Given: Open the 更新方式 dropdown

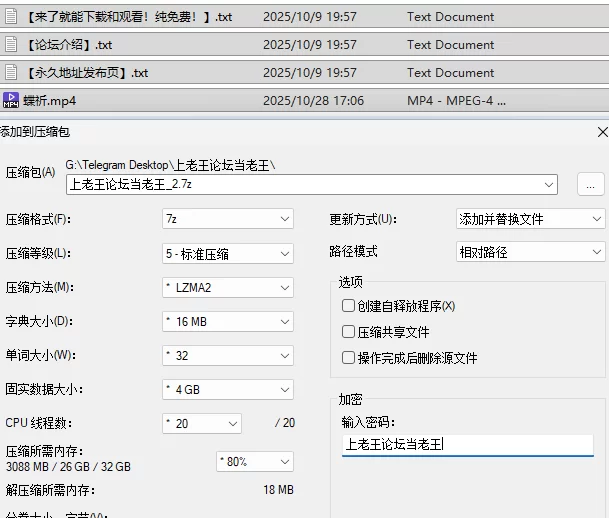Looking at the screenshot, I should pos(529,219).
